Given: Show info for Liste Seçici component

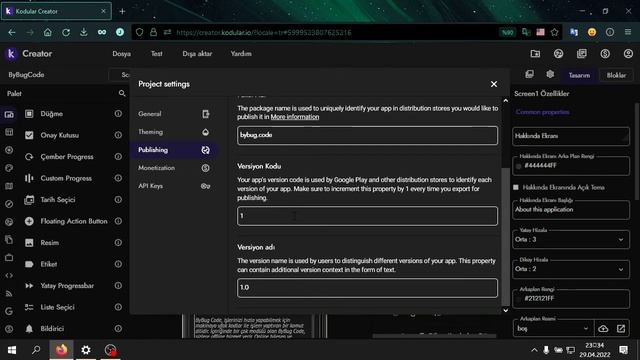Looking at the screenshot, I should click(118, 307).
